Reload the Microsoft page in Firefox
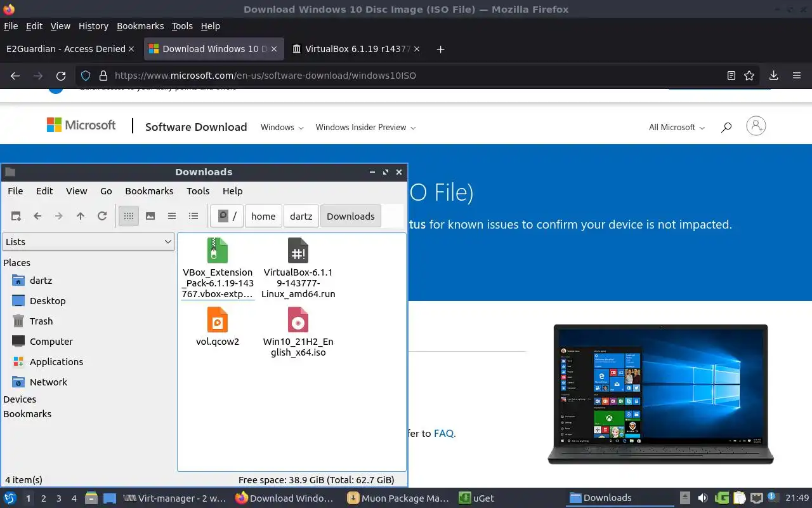Screen dimensions: 812x508 click(61, 76)
